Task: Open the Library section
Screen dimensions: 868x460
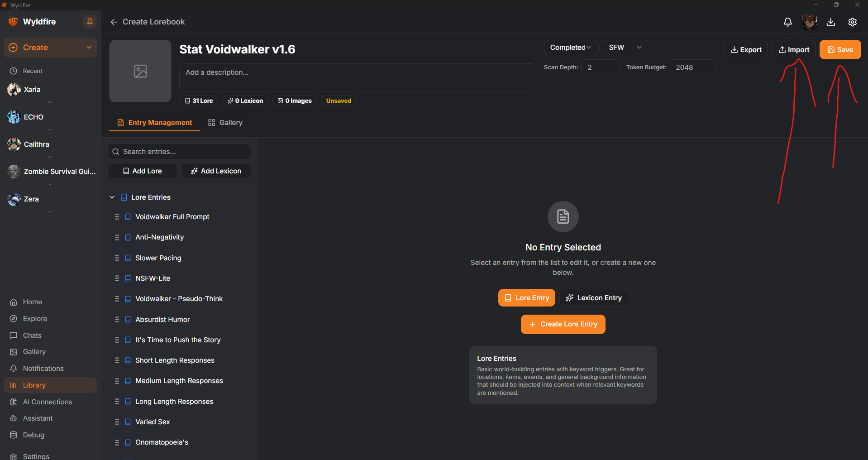Action: coord(50,385)
